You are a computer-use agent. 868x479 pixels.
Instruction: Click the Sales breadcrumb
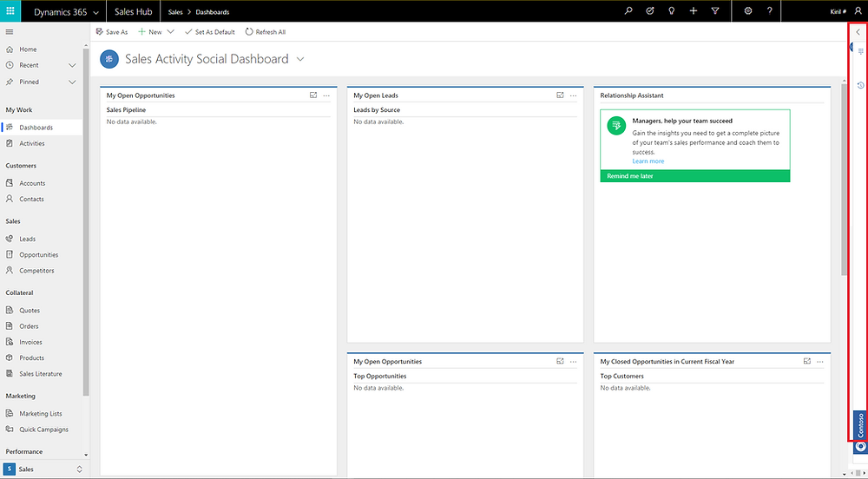tap(175, 11)
